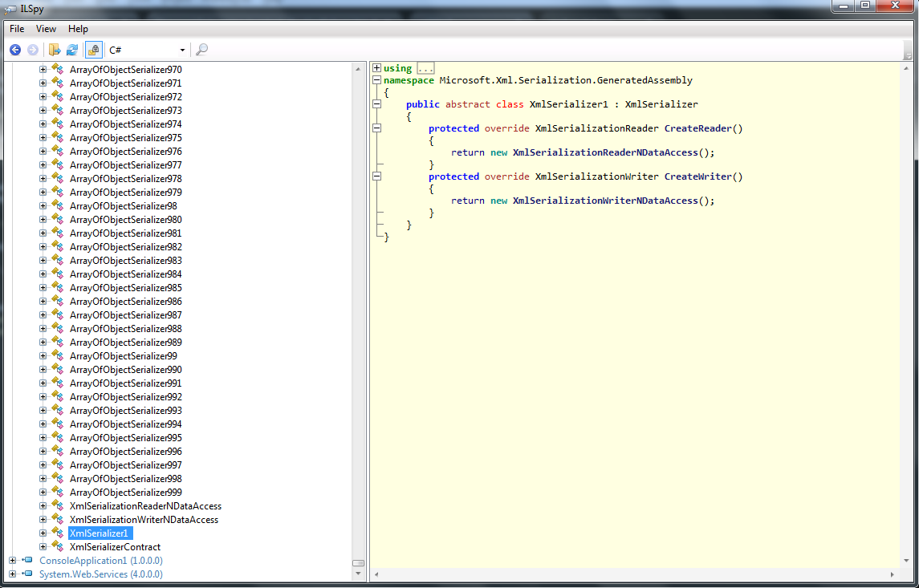The height and width of the screenshot is (588, 919).
Task: Expand the System.Web.Services assembly node
Action: (x=13, y=574)
